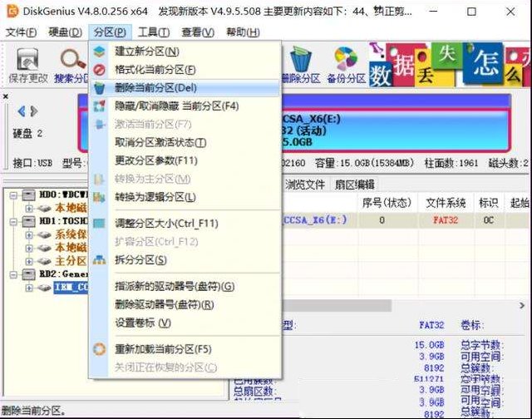Click the split partition icon in menu

pos(100,260)
